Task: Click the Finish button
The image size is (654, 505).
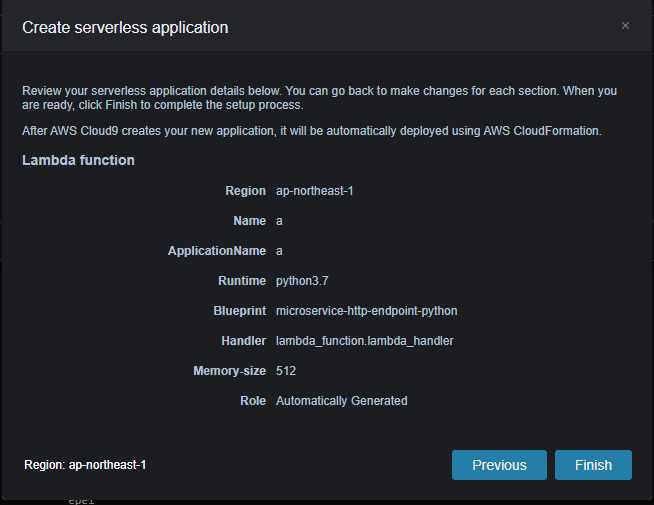Action: coord(593,465)
